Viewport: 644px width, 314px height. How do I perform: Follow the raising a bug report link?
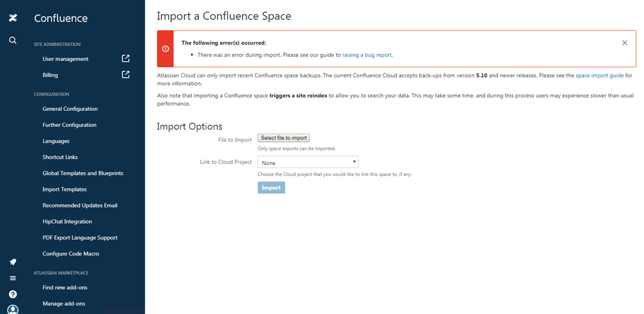[367, 55]
